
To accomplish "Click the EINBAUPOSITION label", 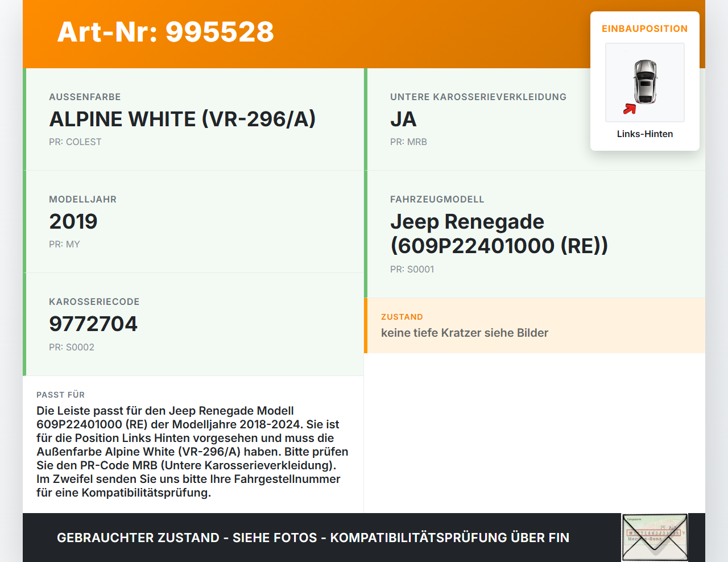I will point(645,28).
